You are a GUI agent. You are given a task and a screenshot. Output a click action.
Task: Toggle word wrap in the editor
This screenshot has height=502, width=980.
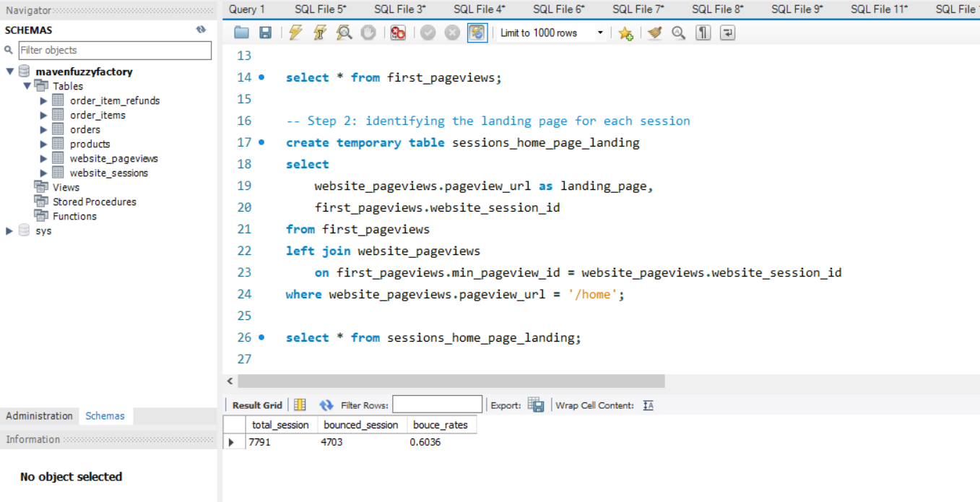click(x=727, y=33)
